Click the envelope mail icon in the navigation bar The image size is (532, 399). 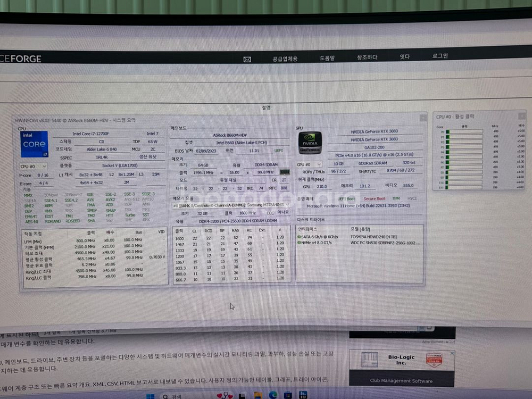pos(247,60)
